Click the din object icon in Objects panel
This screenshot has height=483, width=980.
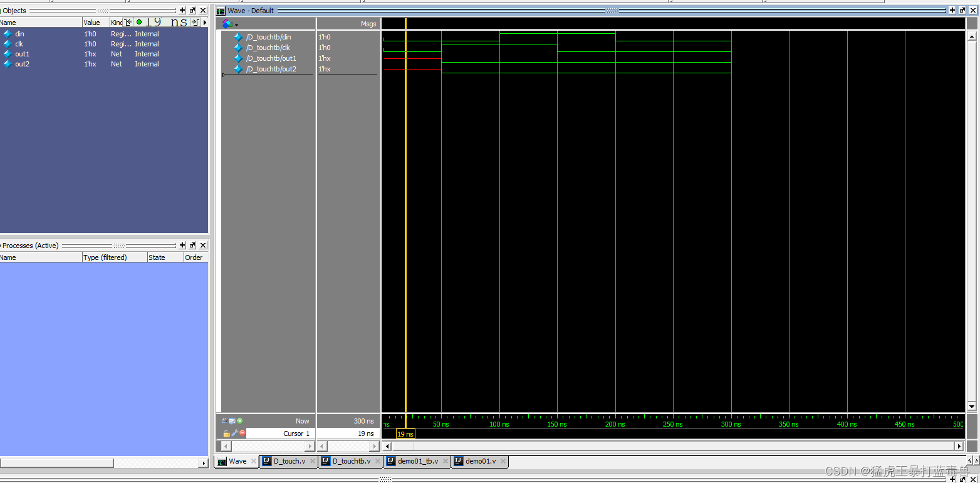[8, 34]
